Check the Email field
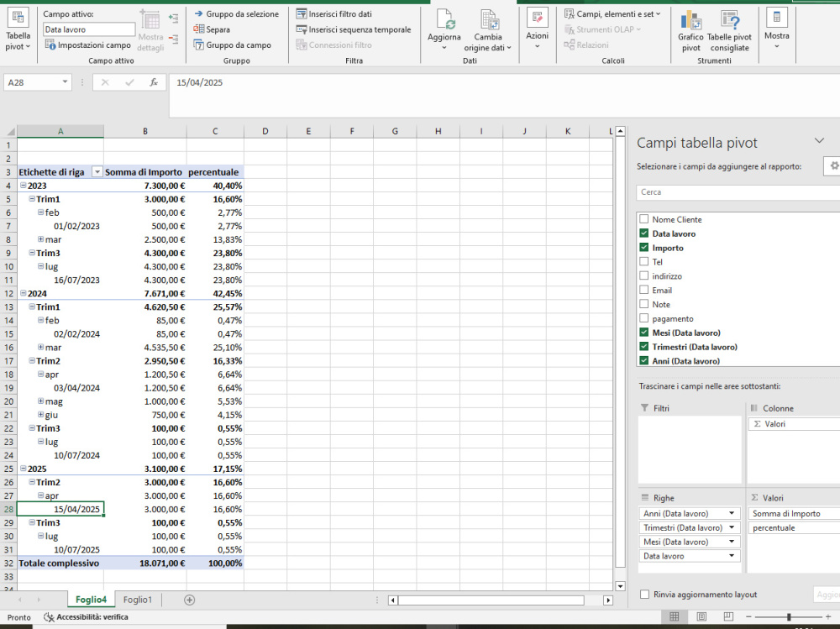The width and height of the screenshot is (840, 629). (x=644, y=290)
